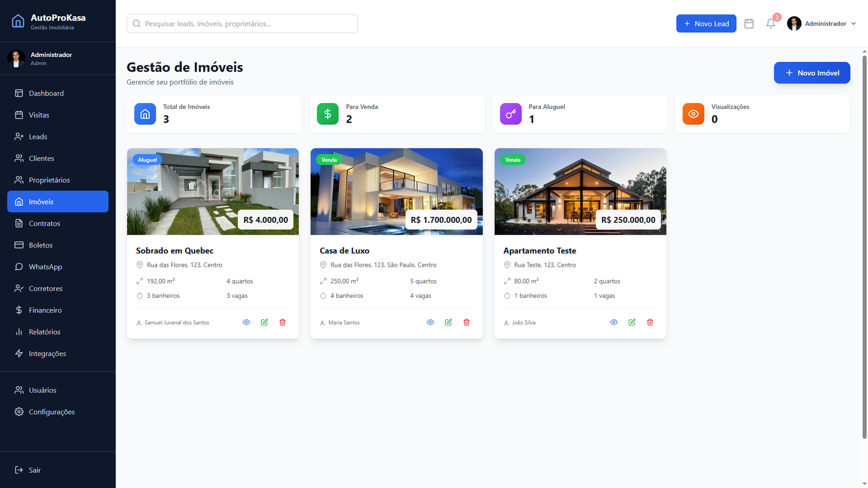This screenshot has height=488, width=868.
Task: View Casa de Luxo via eye icon
Action: (x=430, y=322)
